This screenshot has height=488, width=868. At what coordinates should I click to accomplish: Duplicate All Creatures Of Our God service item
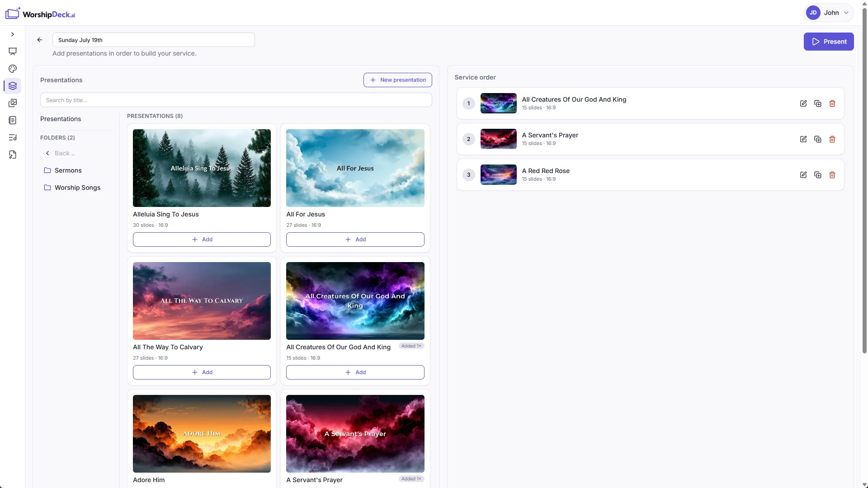coord(818,103)
